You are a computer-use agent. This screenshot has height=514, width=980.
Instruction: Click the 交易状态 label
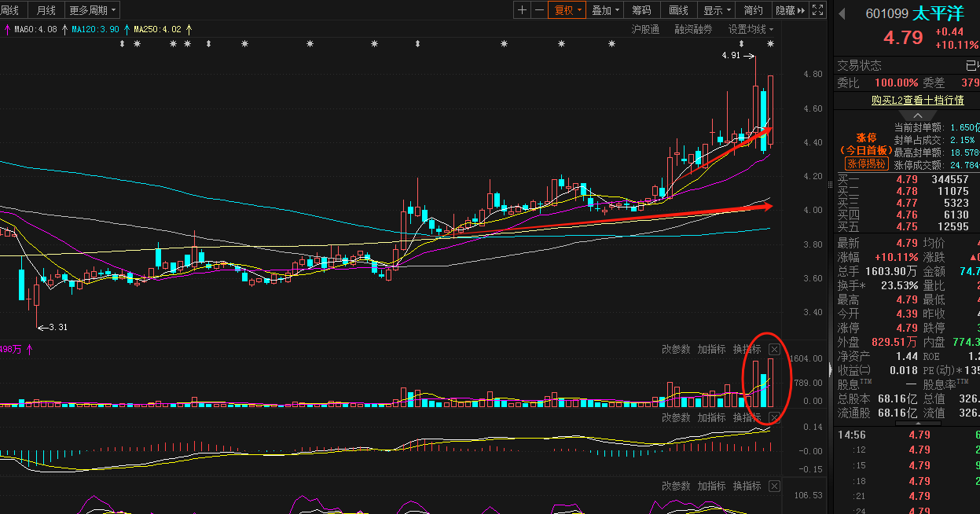(x=859, y=65)
